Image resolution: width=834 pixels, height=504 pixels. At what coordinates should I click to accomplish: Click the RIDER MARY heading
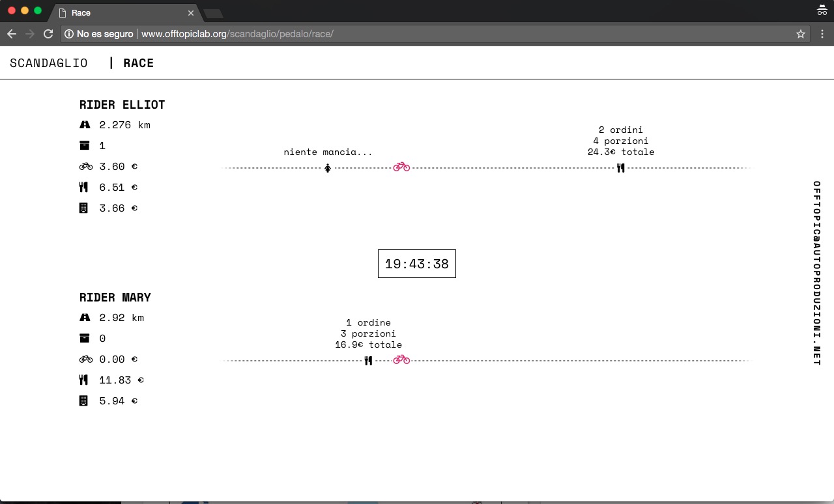pyautogui.click(x=115, y=298)
